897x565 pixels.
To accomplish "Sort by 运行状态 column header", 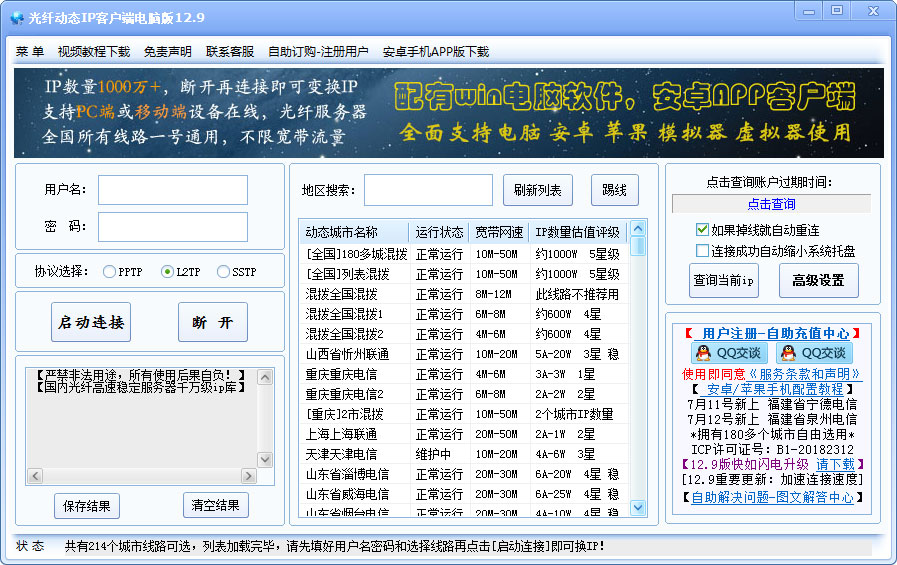I will tap(439, 232).
